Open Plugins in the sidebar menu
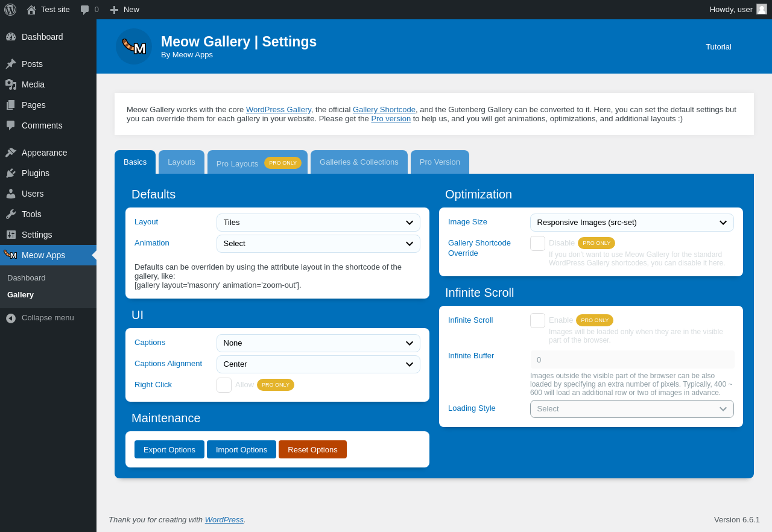772x532 pixels. tap(48, 173)
